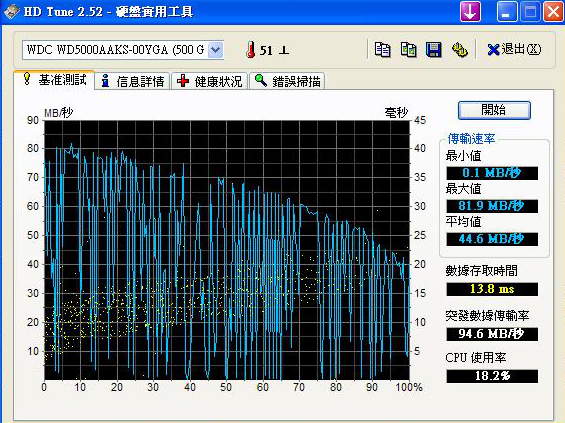
Task: Open the drive selection dropdown arrow
Action: pyautogui.click(x=215, y=50)
